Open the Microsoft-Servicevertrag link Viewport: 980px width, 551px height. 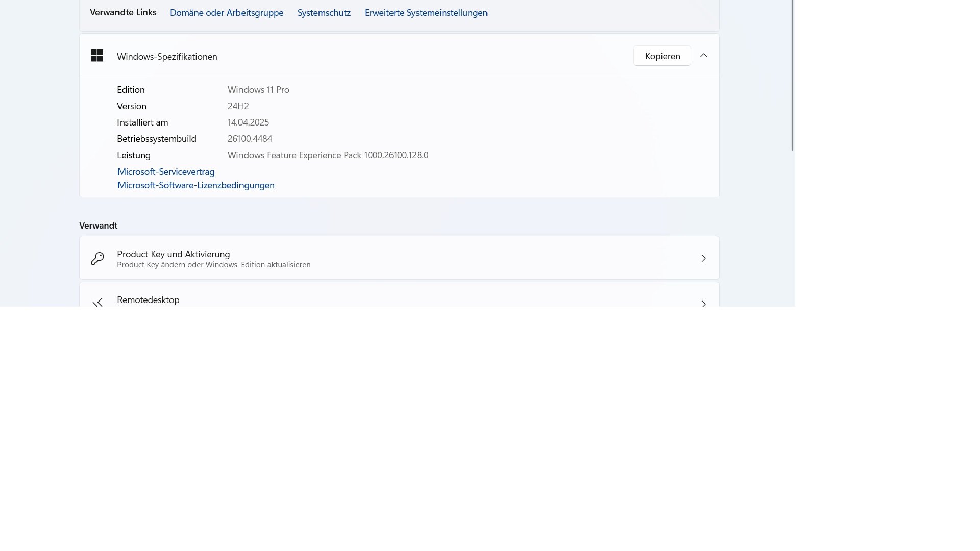[166, 172]
